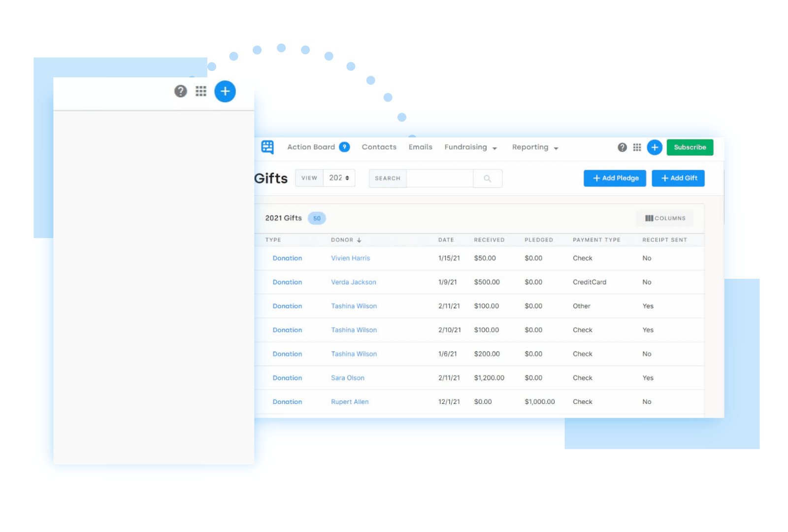Expand the Fundraising menu dropdown
Image resolution: width=788 pixels, height=532 pixels.
[x=470, y=147]
